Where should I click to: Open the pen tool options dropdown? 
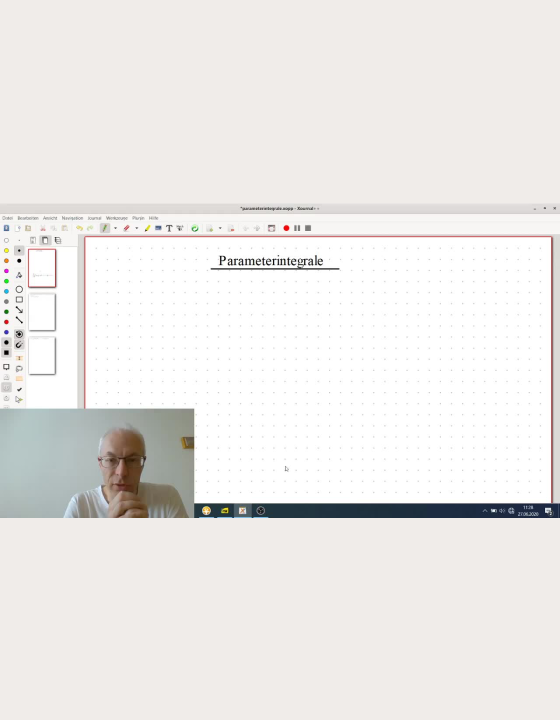click(x=115, y=228)
